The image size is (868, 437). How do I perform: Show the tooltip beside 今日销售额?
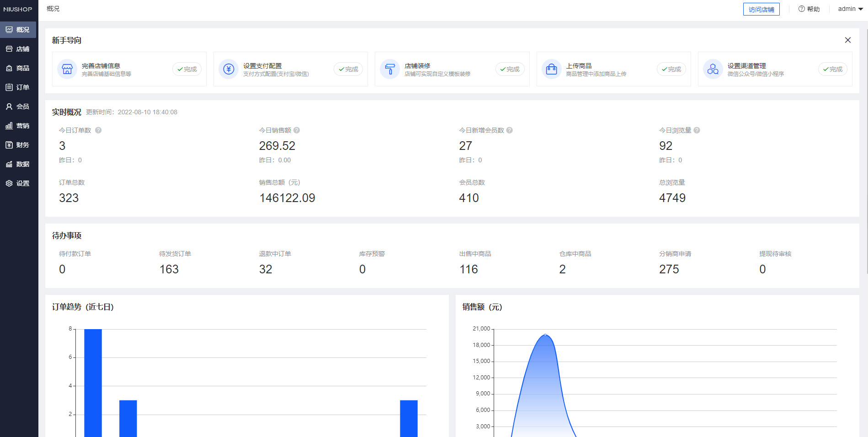coord(296,130)
